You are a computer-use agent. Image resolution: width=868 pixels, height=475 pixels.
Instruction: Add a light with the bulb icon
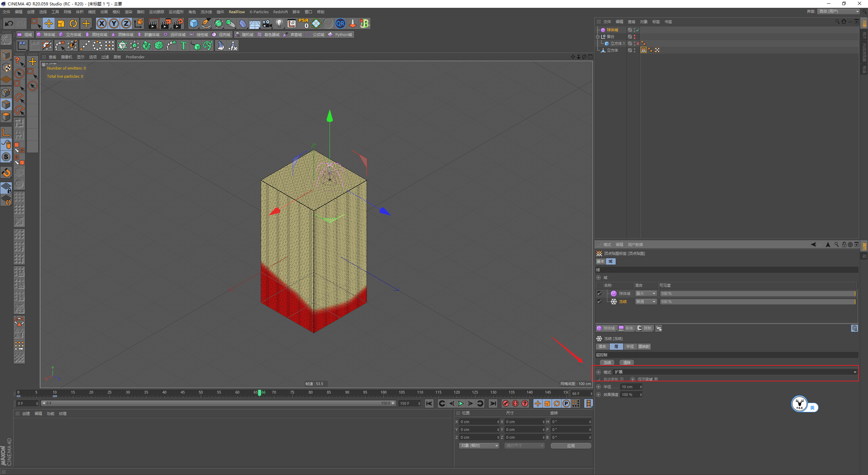(x=279, y=23)
